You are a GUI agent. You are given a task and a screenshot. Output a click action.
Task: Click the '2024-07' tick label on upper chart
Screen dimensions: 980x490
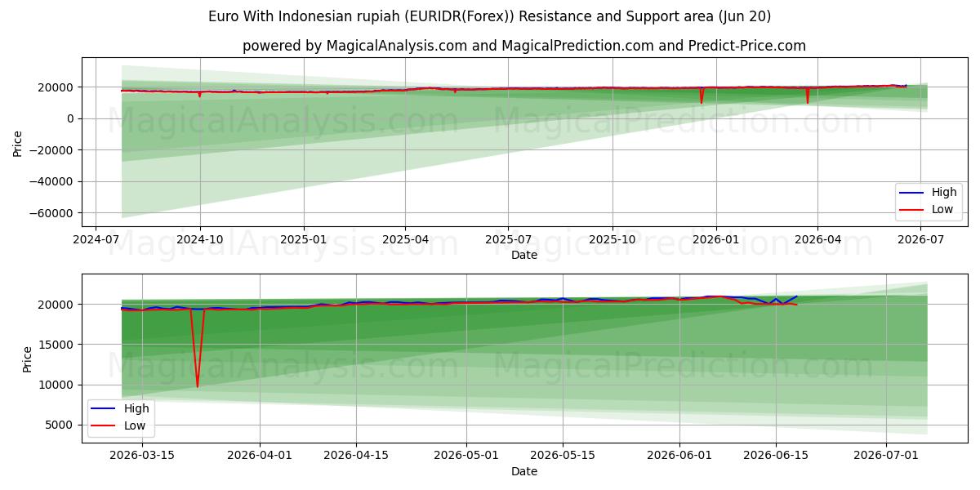coord(96,239)
